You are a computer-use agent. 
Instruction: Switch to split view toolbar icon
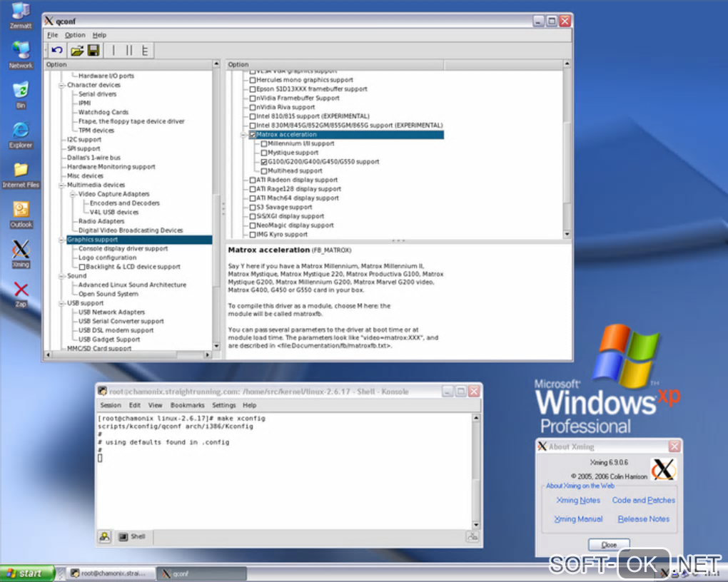pyautogui.click(x=129, y=50)
